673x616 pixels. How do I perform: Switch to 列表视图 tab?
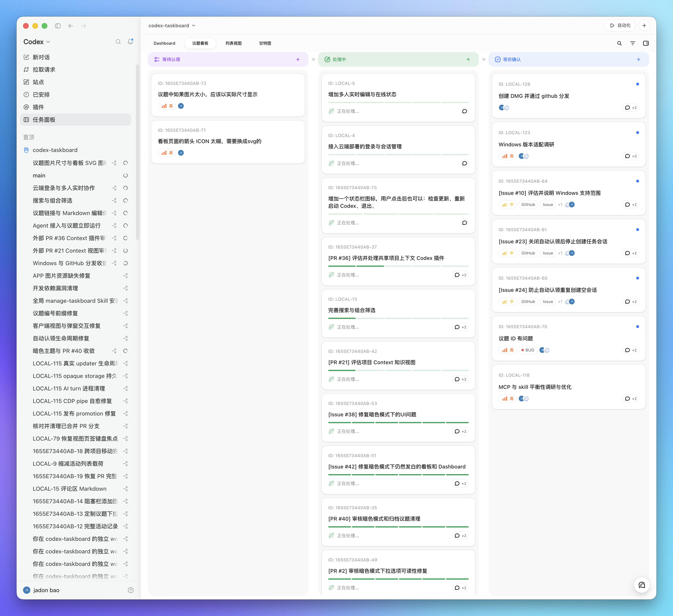tap(234, 43)
